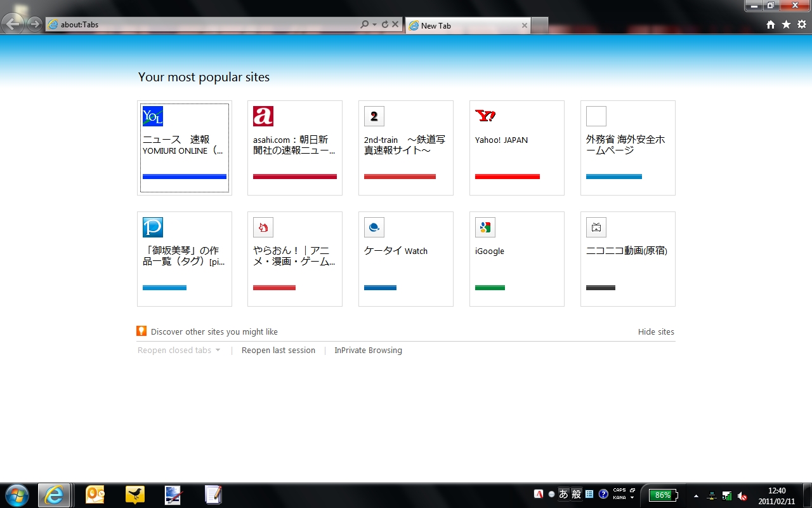Open iGoogle by its Google icon
This screenshot has width=812, height=508.
[485, 227]
